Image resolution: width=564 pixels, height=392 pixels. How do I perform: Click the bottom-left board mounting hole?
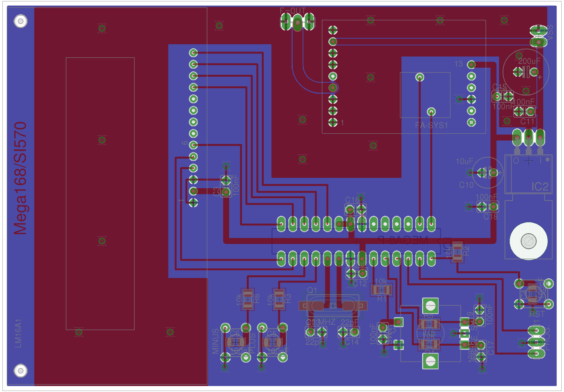(x=21, y=370)
